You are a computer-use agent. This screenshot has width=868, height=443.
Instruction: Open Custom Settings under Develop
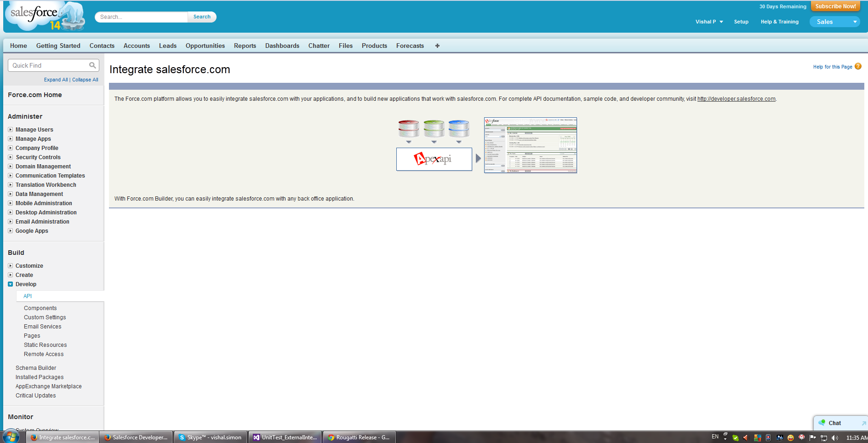45,317
